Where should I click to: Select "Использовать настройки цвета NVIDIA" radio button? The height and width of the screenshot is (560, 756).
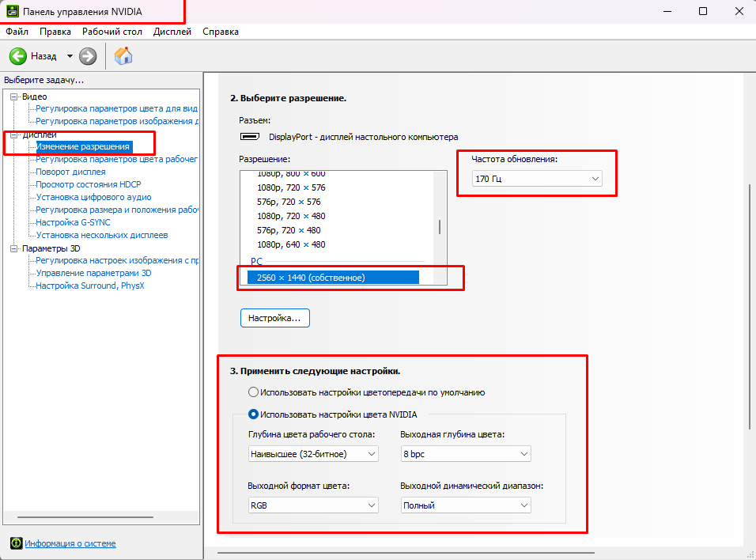pos(253,414)
